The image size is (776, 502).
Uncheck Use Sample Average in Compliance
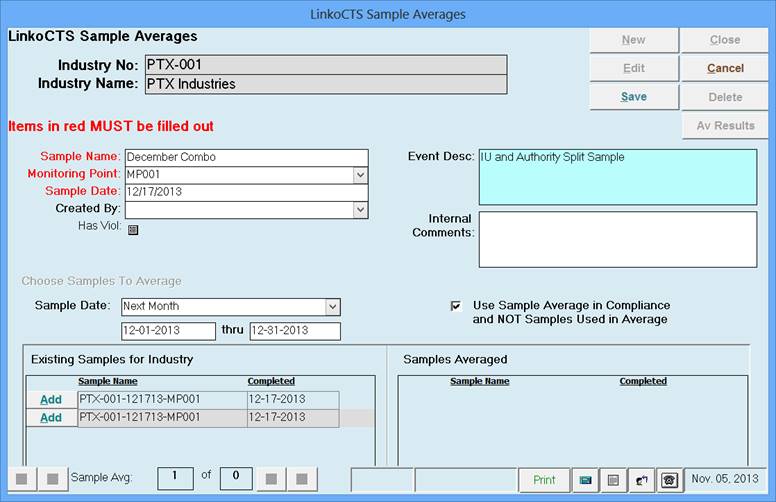[x=456, y=306]
